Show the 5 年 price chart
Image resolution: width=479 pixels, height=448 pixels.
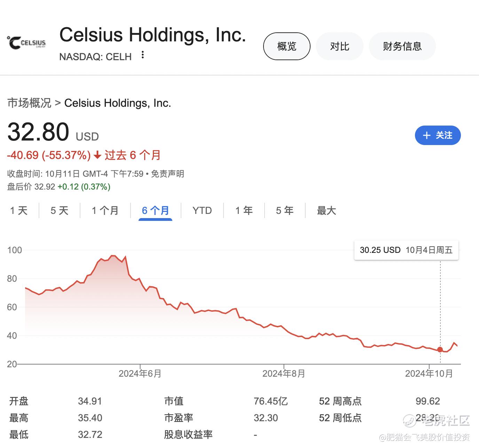coord(285,210)
